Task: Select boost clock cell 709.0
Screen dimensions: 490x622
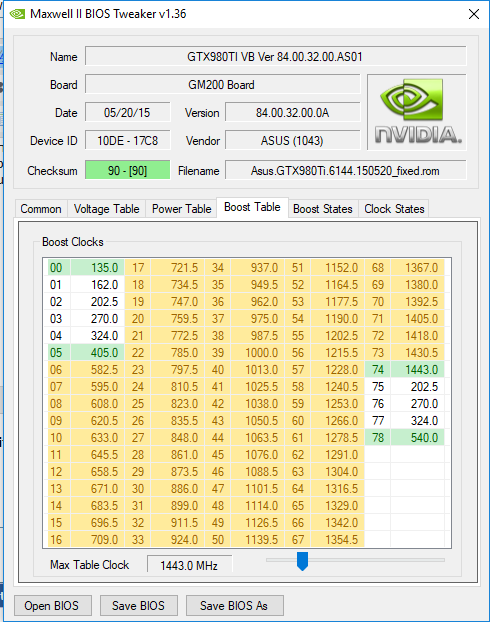Action: tap(98, 539)
